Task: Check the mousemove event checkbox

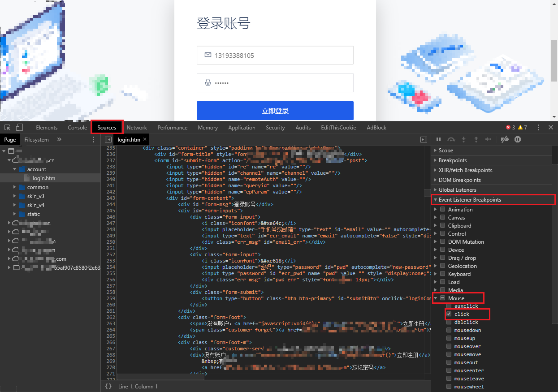Action: point(449,354)
